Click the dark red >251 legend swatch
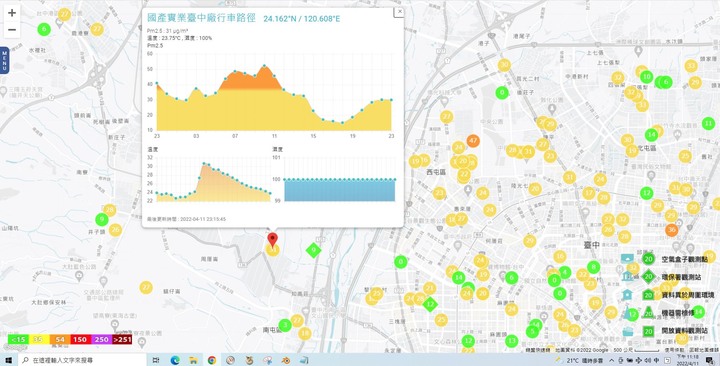720x366 pixels. [122, 340]
